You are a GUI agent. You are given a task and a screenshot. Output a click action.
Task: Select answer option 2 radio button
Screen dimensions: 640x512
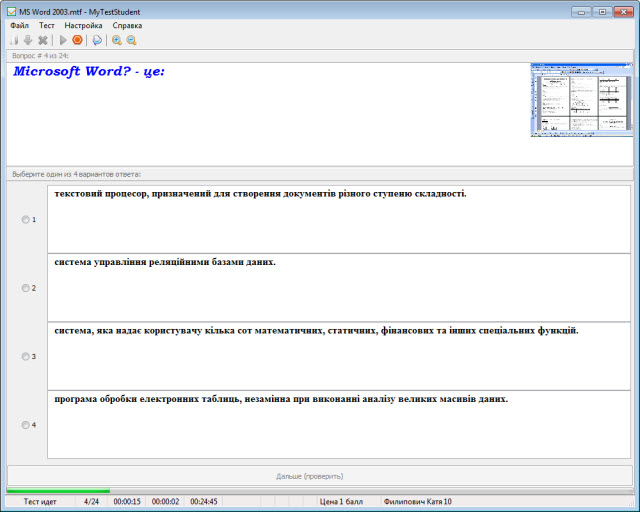[x=26, y=288]
